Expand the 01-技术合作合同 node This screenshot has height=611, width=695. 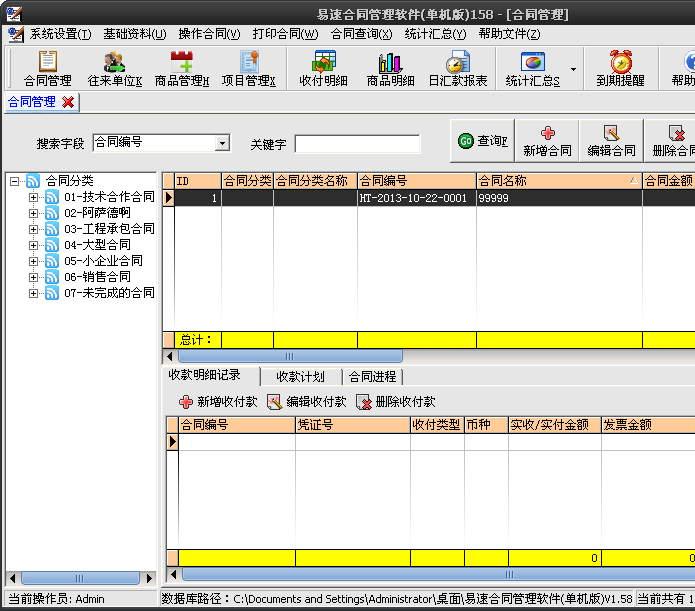pyautogui.click(x=33, y=197)
